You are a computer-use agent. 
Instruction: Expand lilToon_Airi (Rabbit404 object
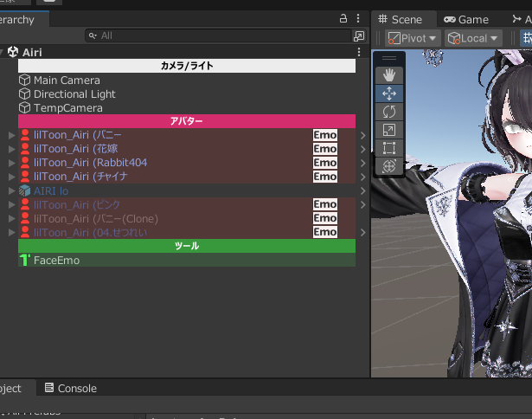click(12, 163)
